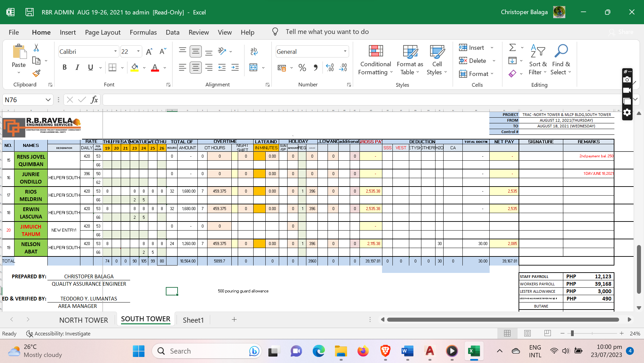The image size is (644, 363).
Task: Increase font size with larger A
Action: point(149,51)
